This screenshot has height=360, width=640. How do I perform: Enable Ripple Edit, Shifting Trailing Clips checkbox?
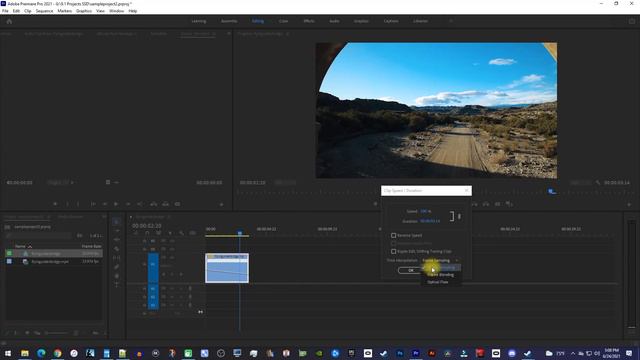(x=393, y=251)
